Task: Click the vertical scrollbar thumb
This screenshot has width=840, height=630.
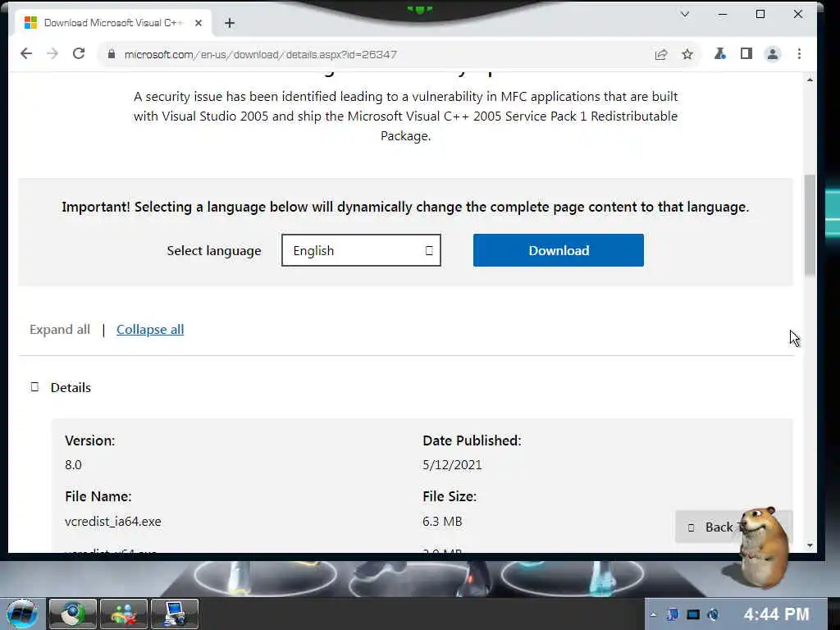Action: (810, 225)
